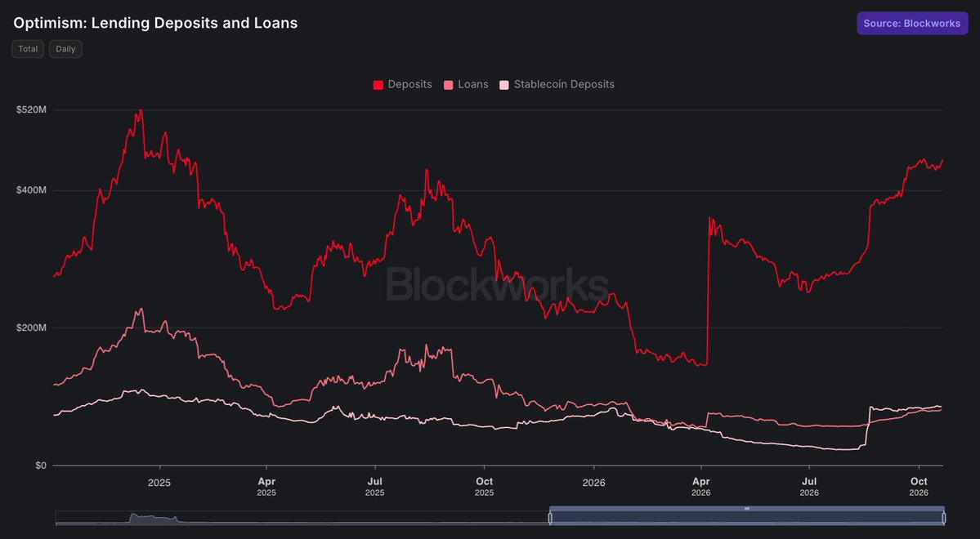Open the Source: Blockworks link
Screen dimensions: 980x539
point(912,23)
